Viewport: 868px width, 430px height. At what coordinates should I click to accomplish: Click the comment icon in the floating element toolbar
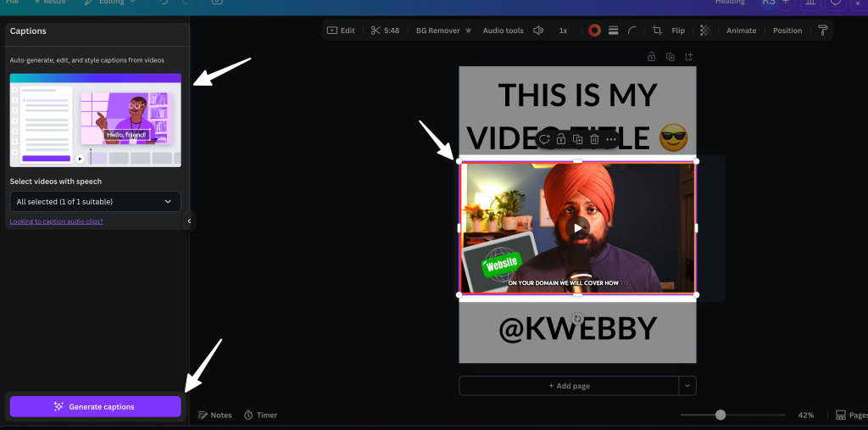[544, 139]
